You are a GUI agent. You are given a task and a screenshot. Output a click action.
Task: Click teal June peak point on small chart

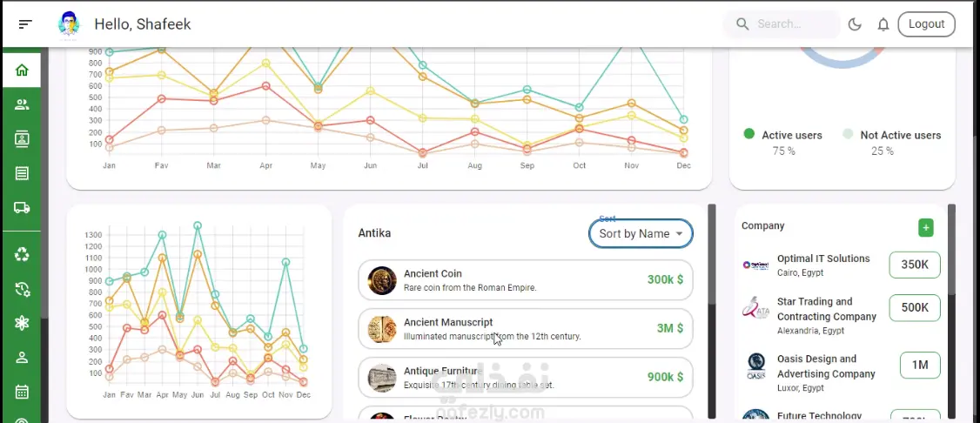point(198,225)
